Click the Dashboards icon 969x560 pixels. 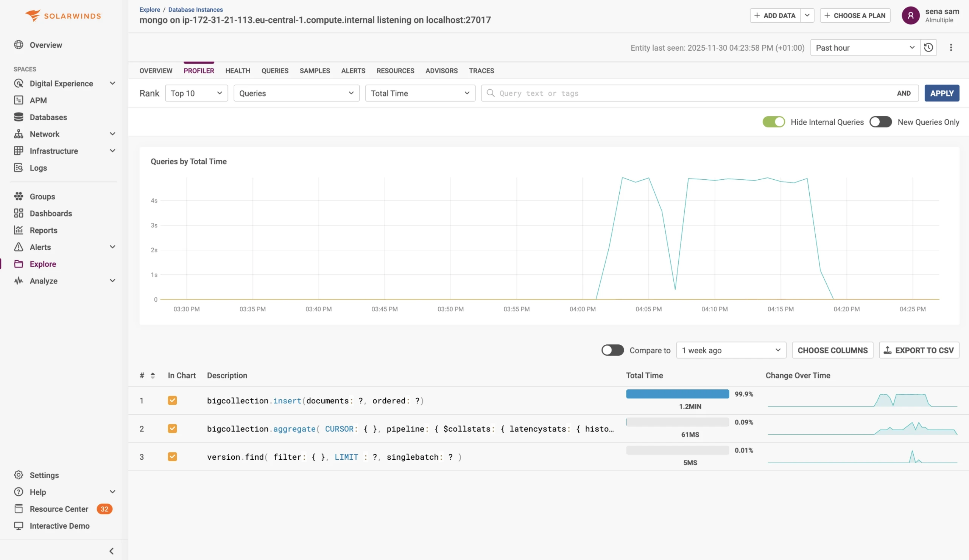(x=19, y=213)
